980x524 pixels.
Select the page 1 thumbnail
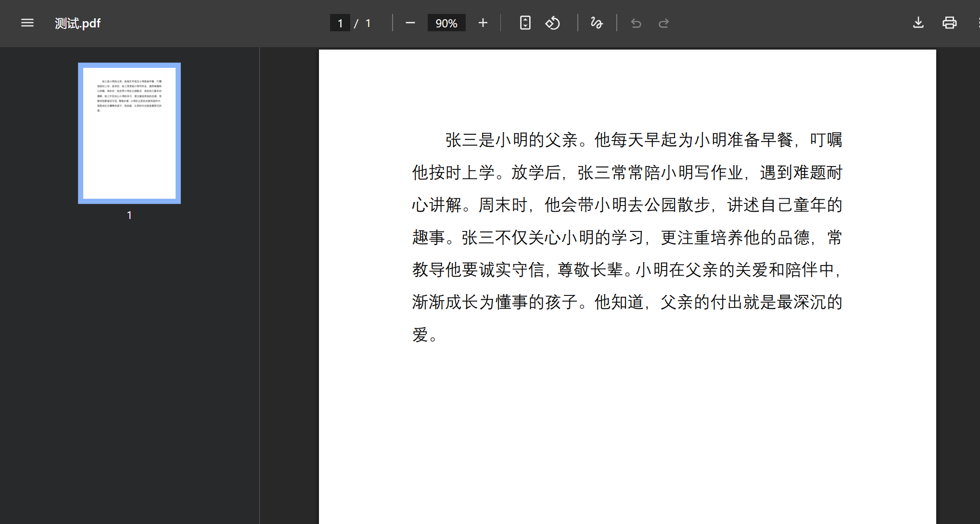click(129, 133)
